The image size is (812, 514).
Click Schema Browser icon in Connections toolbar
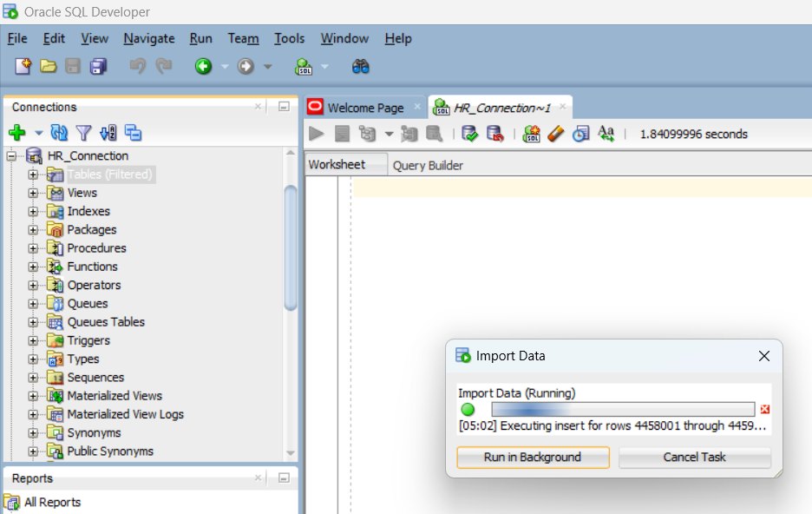pos(108,133)
